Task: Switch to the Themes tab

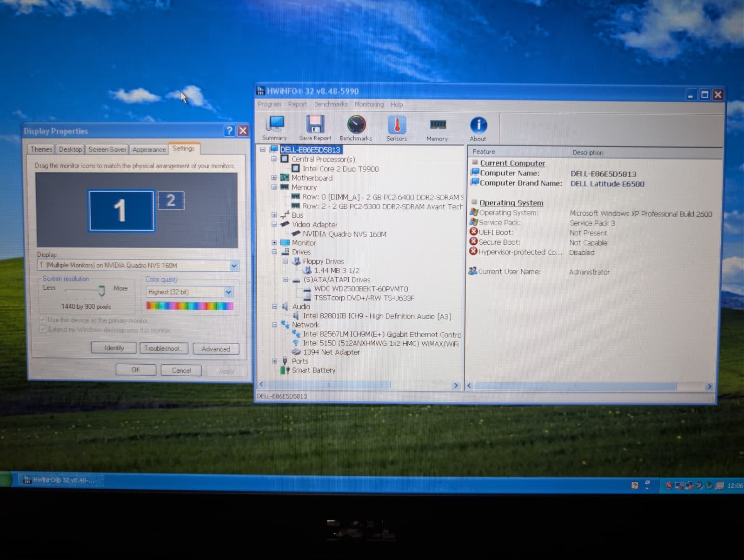Action: click(41, 149)
